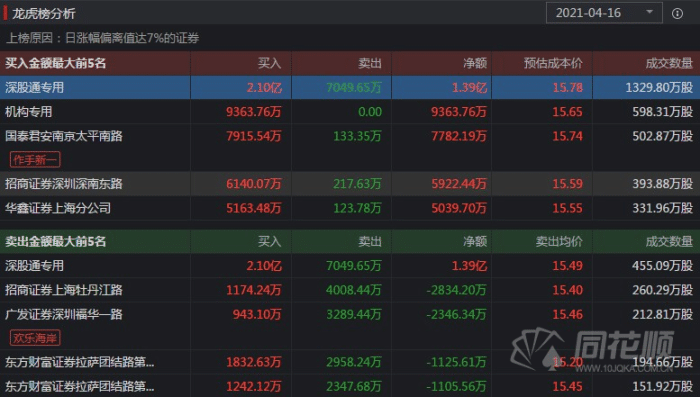Screen dimensions: 700x397
Task: Select first 东方财富证券拉萨团结路 row
Action: (x=350, y=362)
